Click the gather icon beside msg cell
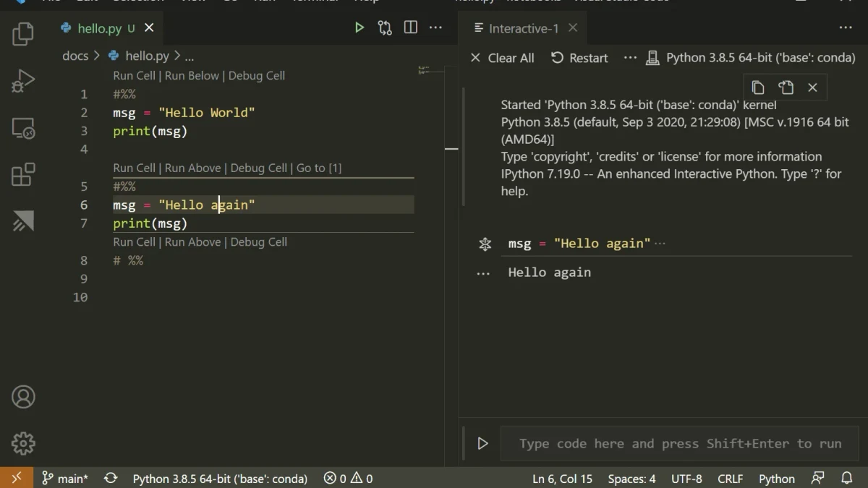This screenshot has width=868, height=488. [485, 244]
